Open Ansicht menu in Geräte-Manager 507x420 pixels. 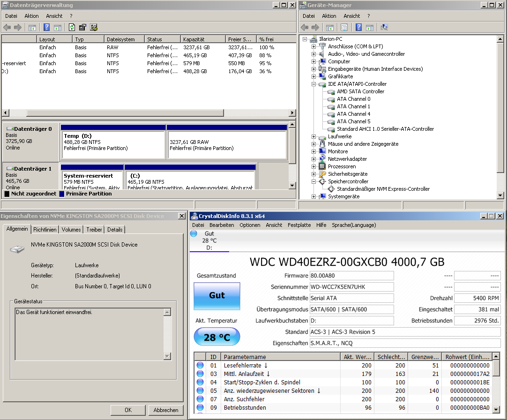tap(351, 16)
